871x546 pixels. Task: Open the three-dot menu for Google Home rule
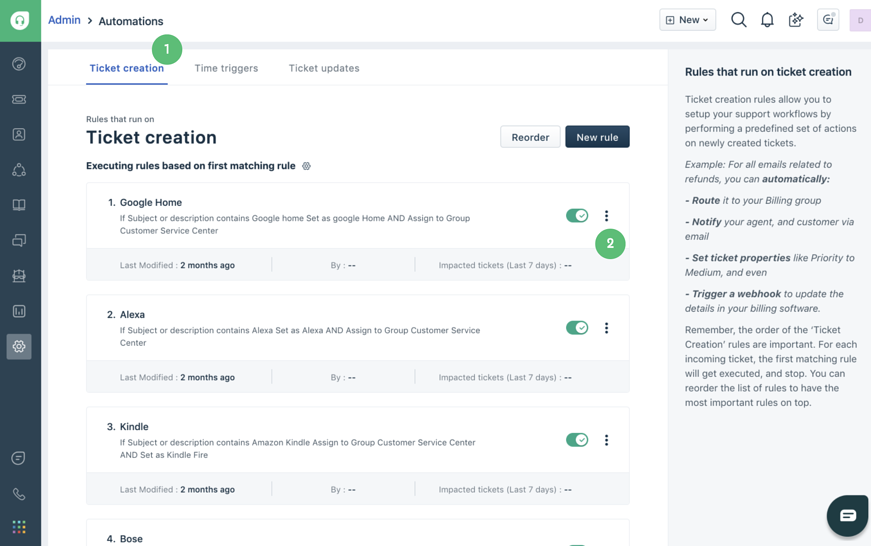click(x=606, y=216)
